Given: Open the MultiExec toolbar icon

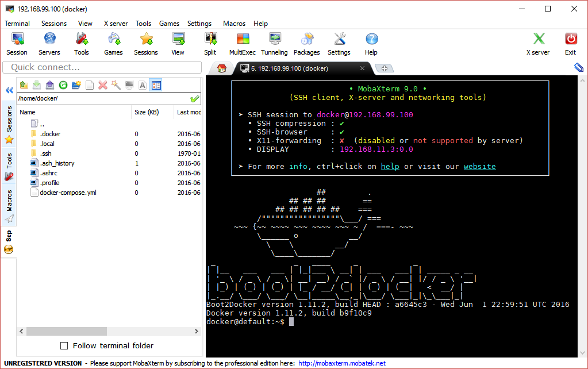Looking at the screenshot, I should click(242, 40).
